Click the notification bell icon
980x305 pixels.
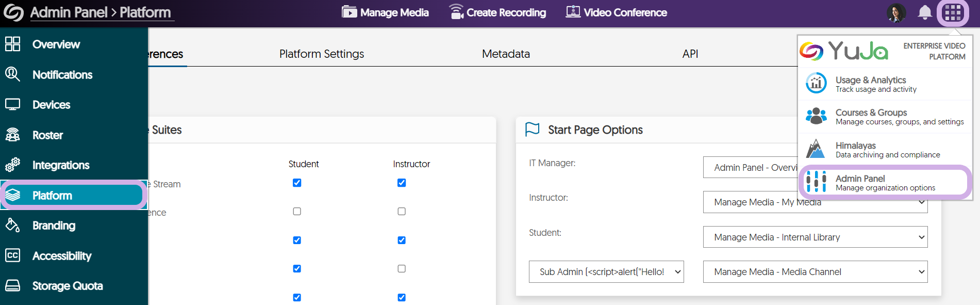pos(925,12)
